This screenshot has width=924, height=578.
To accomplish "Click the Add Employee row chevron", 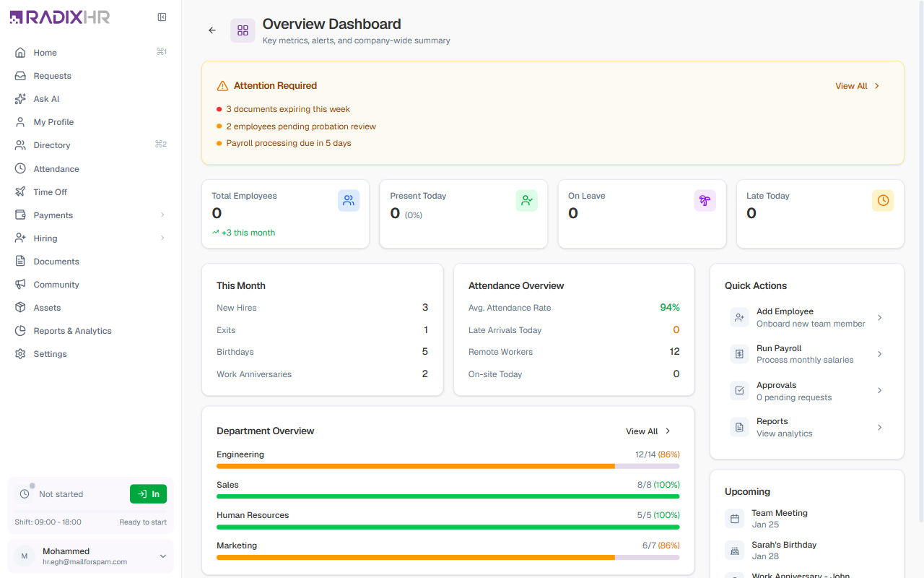I will 879,317.
